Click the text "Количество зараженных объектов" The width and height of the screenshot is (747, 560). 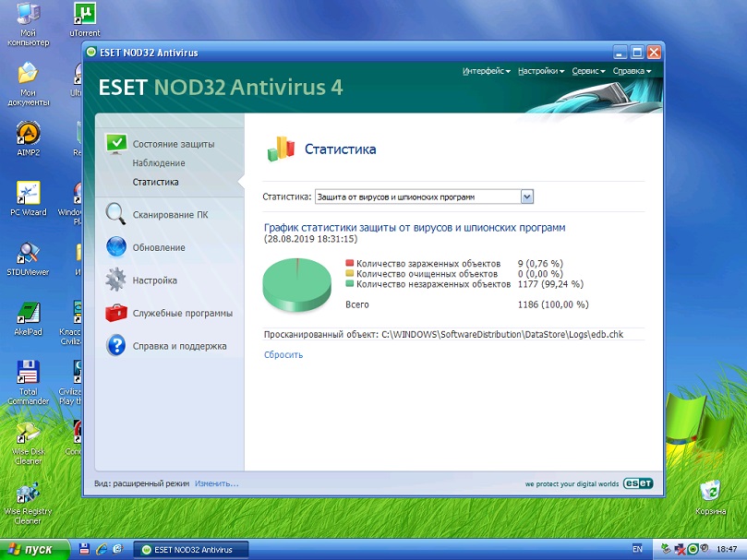pos(428,263)
